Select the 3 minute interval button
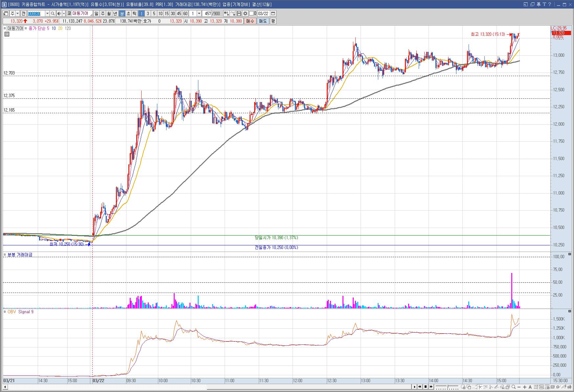 (x=148, y=13)
